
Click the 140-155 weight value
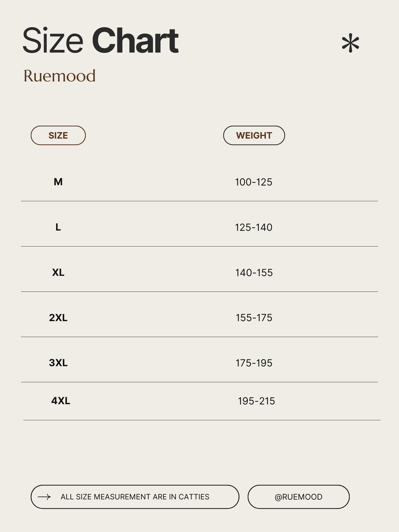click(254, 273)
